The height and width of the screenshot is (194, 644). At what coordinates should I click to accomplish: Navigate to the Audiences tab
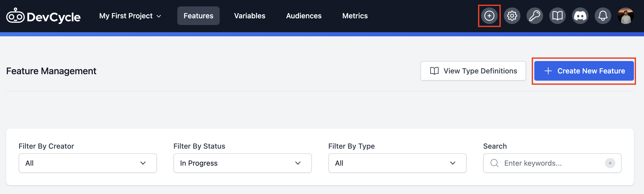tap(304, 16)
